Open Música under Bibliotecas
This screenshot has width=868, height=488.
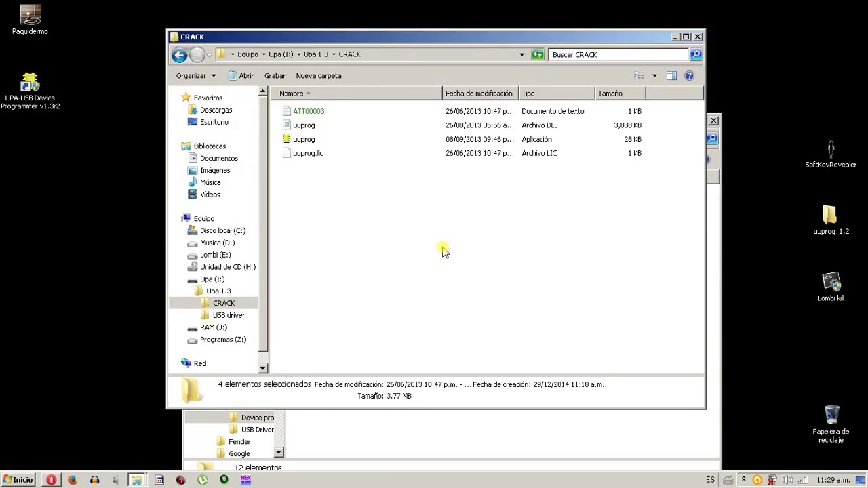(x=210, y=182)
